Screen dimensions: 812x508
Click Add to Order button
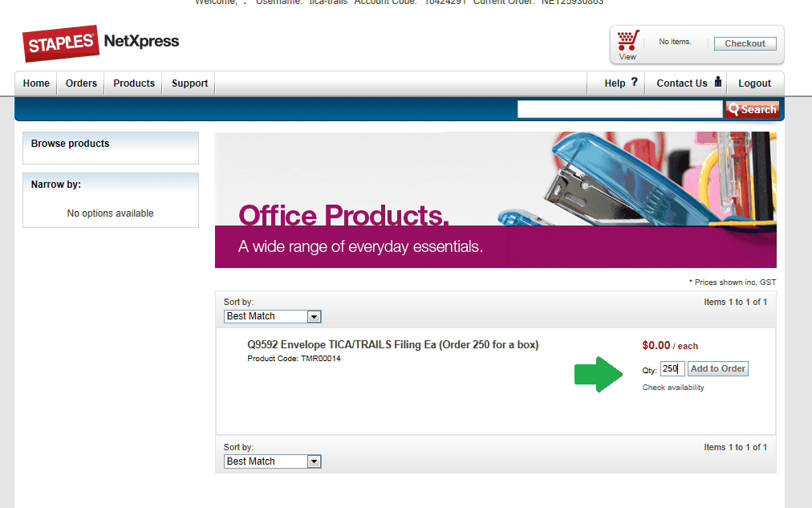click(718, 368)
